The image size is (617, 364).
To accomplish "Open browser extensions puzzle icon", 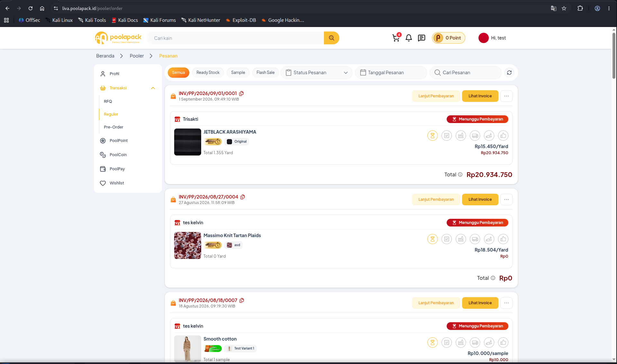I will 580,8.
